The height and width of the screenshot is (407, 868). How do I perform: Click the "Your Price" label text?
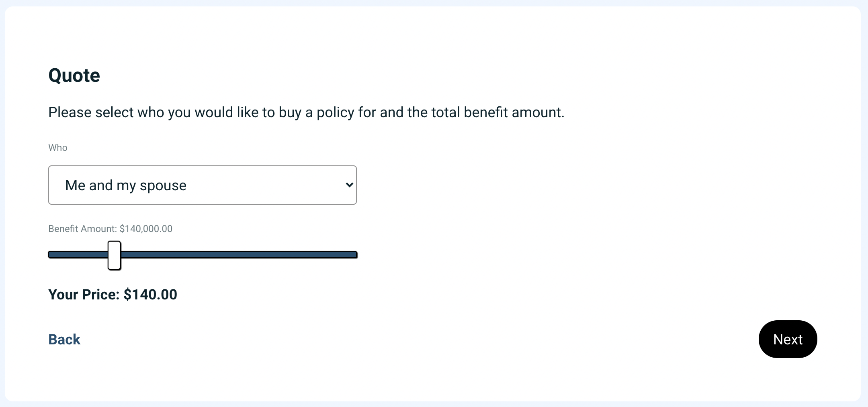coord(84,295)
